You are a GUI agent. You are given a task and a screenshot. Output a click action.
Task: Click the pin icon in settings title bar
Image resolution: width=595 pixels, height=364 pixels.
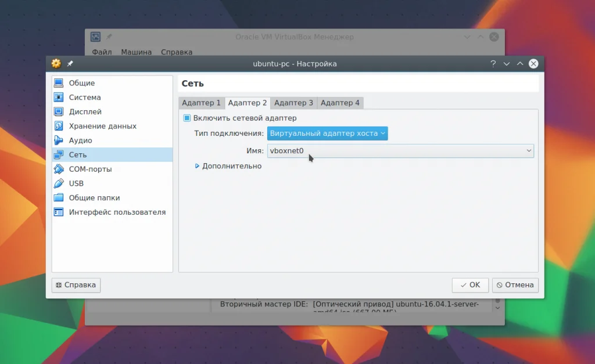(70, 64)
